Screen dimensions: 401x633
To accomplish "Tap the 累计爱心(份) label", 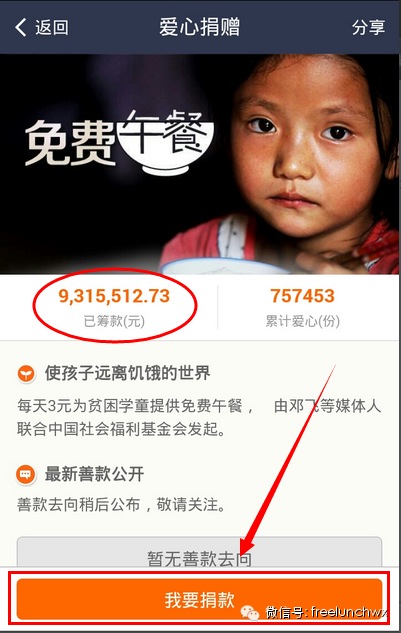I will [302, 321].
